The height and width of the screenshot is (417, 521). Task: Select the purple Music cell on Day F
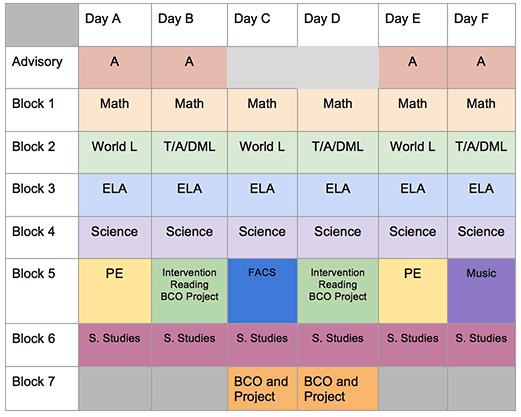(481, 291)
